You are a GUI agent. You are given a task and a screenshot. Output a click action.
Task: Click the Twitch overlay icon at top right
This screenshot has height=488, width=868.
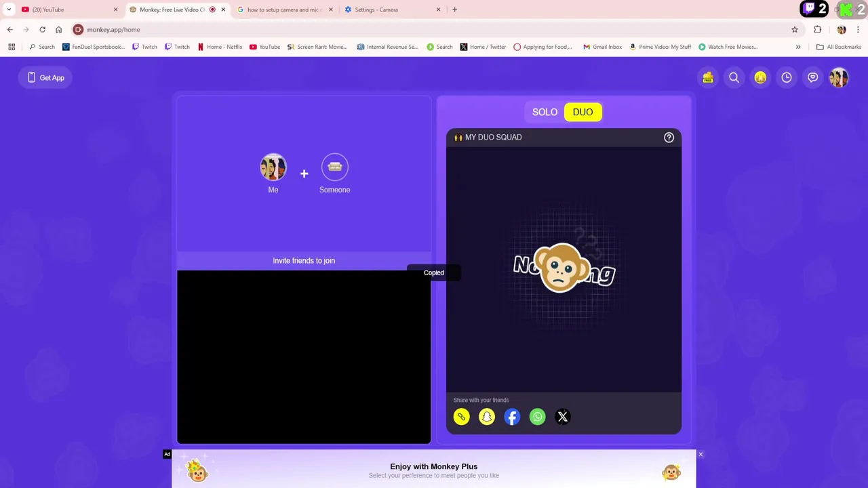[809, 9]
